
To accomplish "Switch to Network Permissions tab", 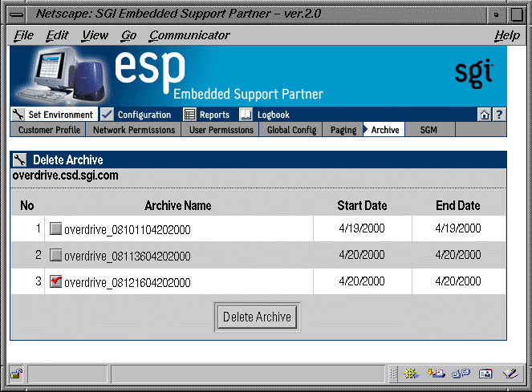I will pyautogui.click(x=134, y=130).
